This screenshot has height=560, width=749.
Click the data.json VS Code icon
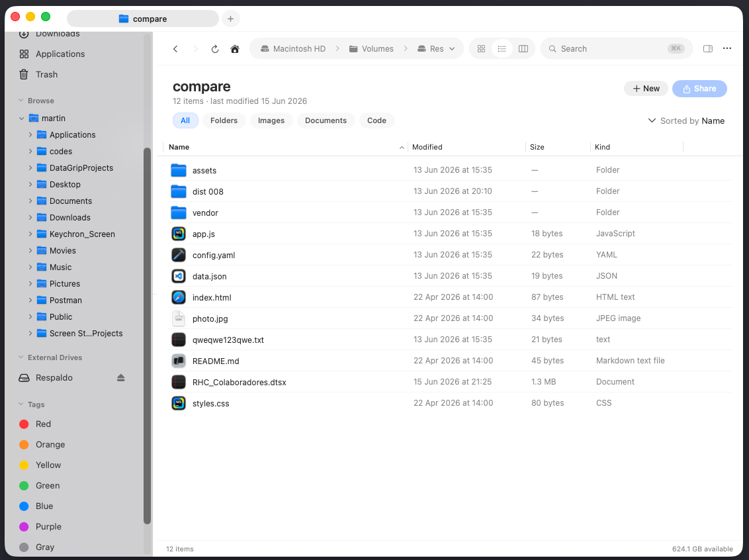[179, 276]
